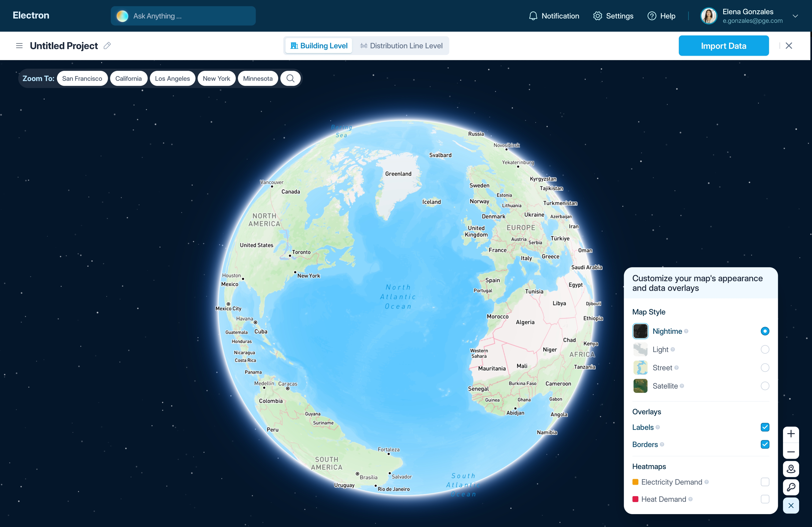
Task: Switch to Building Level tab
Action: (319, 46)
